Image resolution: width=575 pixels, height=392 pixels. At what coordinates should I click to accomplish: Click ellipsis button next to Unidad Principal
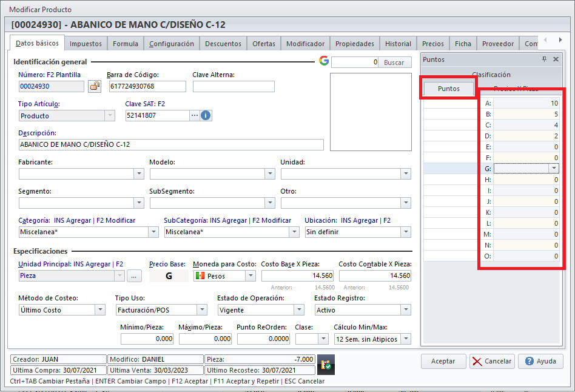click(x=134, y=276)
